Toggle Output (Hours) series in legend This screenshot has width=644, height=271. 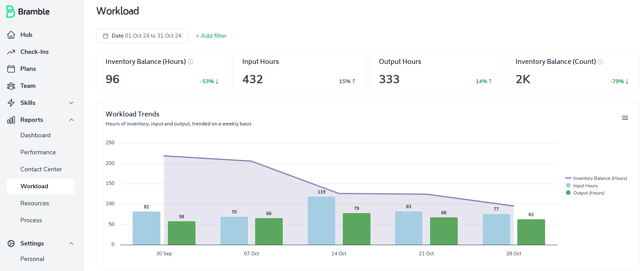click(x=585, y=193)
